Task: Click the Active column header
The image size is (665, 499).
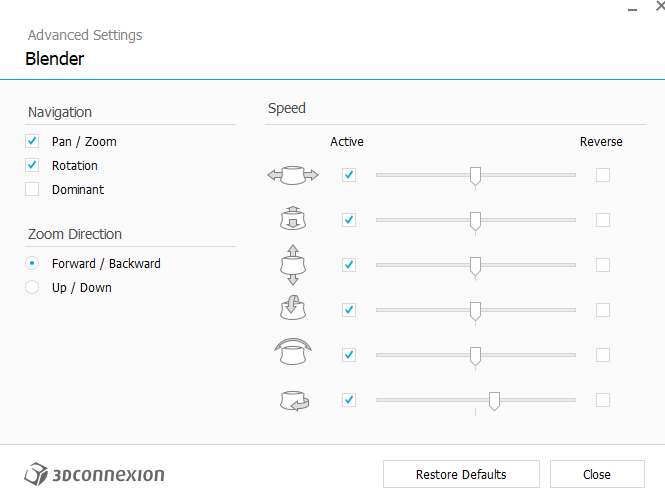Action: point(347,142)
